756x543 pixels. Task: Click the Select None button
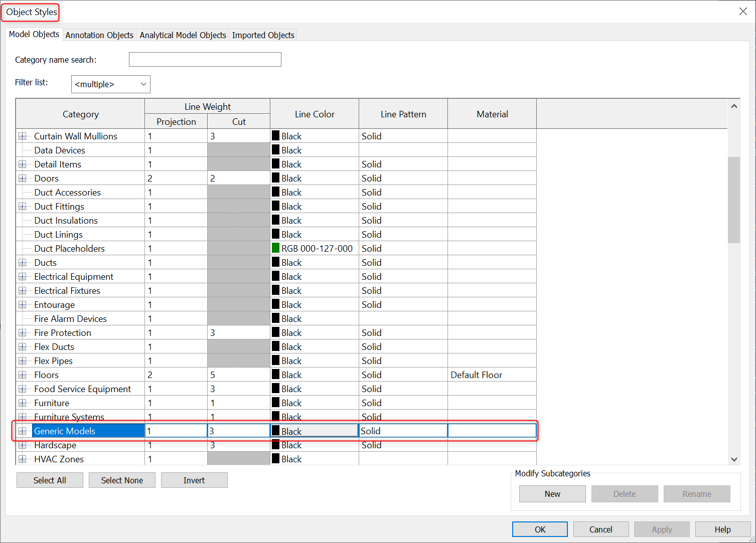[x=122, y=480]
